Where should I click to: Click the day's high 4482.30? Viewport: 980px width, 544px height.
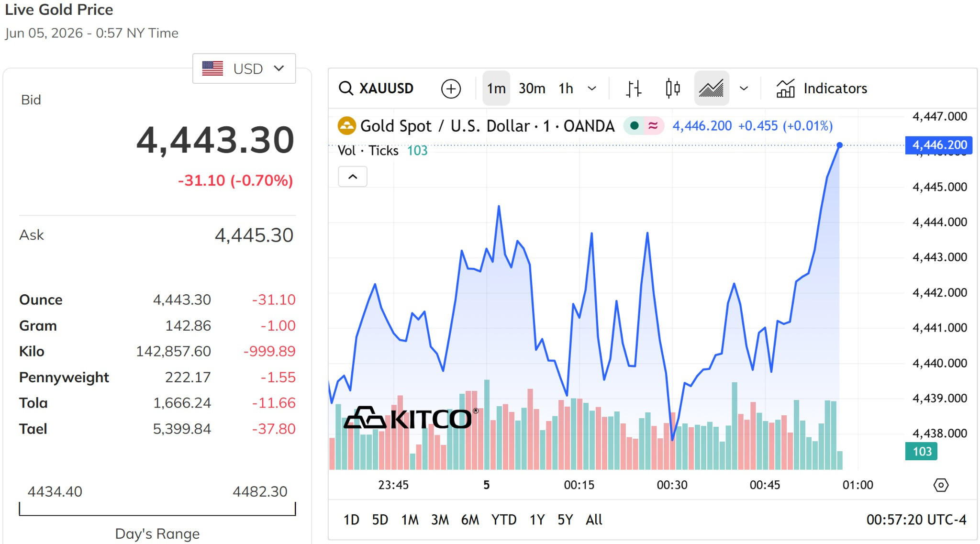click(260, 492)
